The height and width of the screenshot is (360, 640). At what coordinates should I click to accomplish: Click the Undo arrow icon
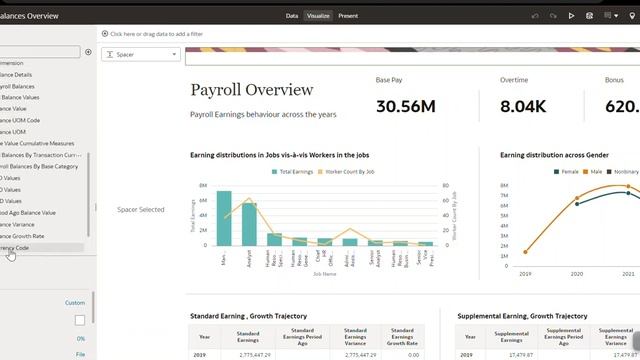click(535, 16)
